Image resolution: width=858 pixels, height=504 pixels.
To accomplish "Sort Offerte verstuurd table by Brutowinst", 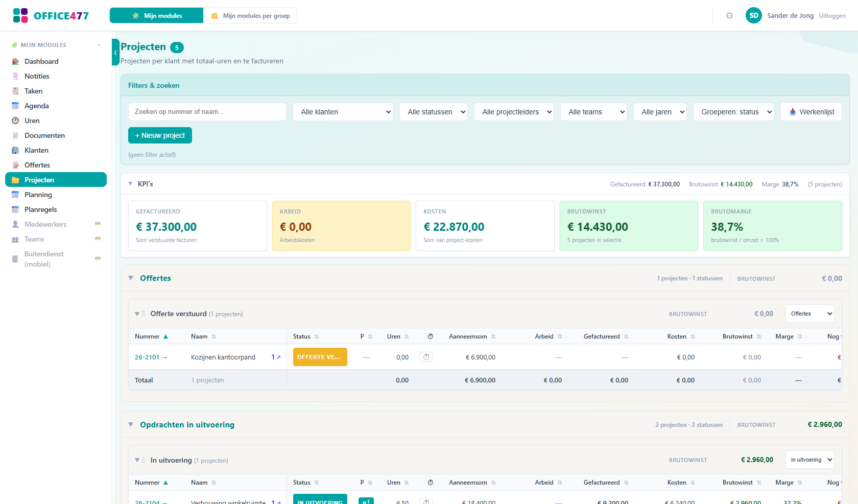I will pos(742,337).
